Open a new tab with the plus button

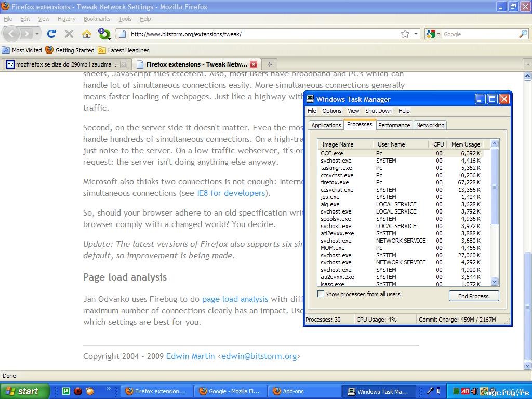pyautogui.click(x=269, y=64)
